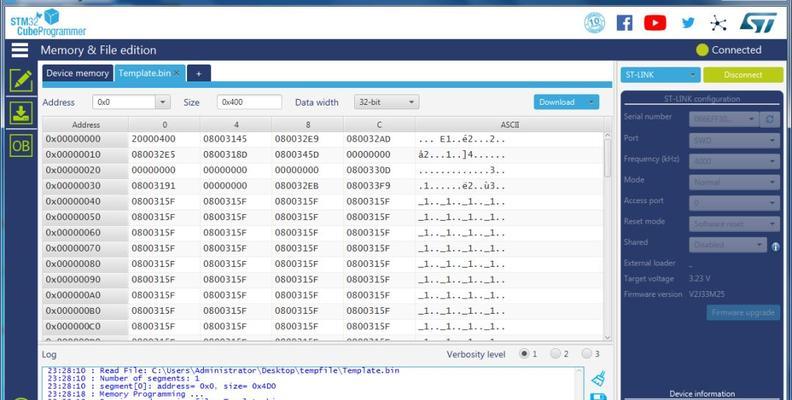Click the ST logo
The width and height of the screenshot is (792, 400).
[x=758, y=23]
